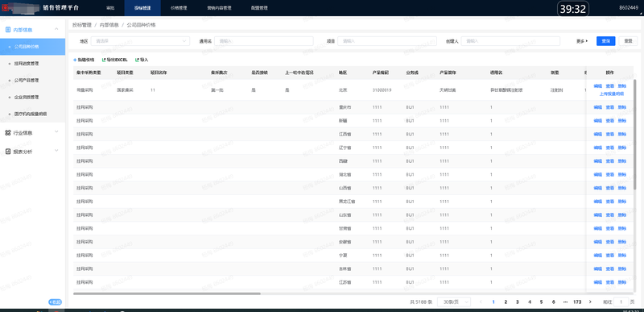The height and width of the screenshot is (312, 644).
Task: Click the 重置 reset button
Action: pyautogui.click(x=628, y=41)
